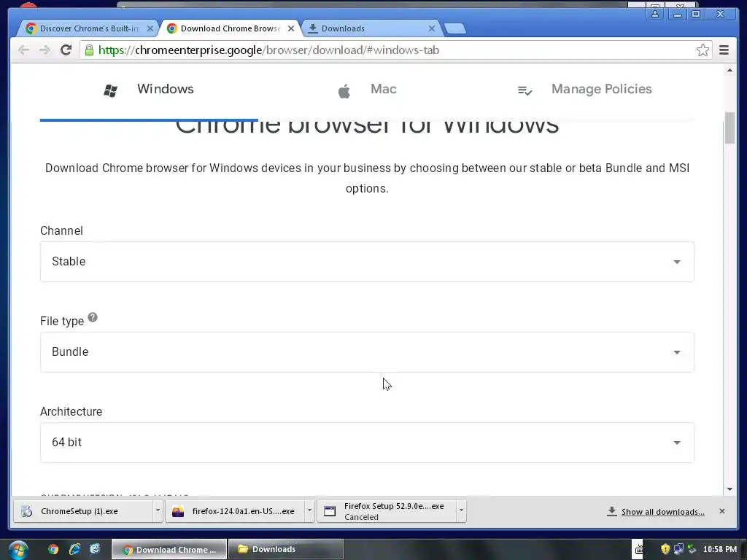
Task: Switch to the Discover Chrome's Built-in tab
Action: click(88, 28)
